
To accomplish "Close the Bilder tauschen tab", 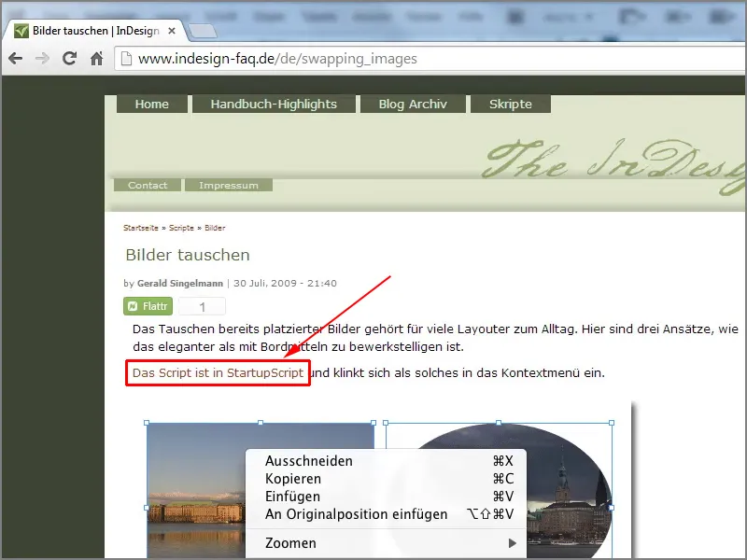I will click(172, 31).
